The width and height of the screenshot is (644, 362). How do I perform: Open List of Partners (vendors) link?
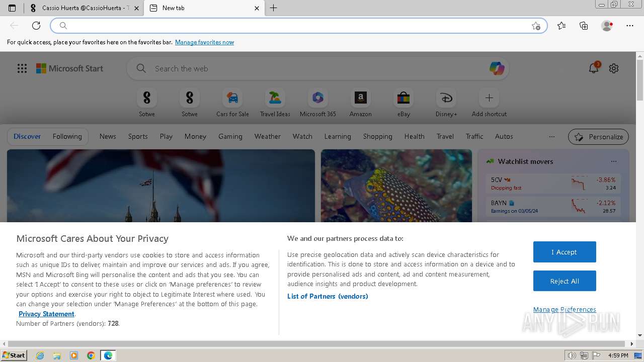point(328,296)
